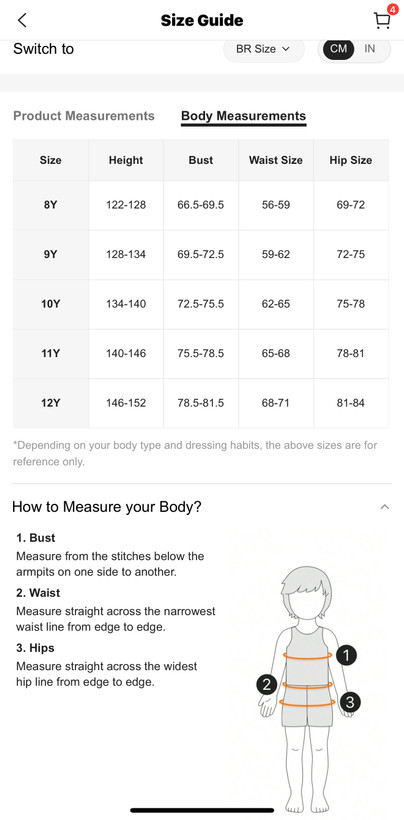Click the Hip Size column header
The image size is (404, 820).
pyautogui.click(x=351, y=161)
